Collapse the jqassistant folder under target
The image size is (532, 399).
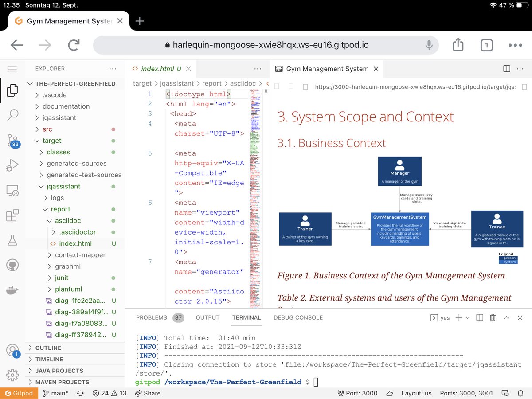(64, 186)
